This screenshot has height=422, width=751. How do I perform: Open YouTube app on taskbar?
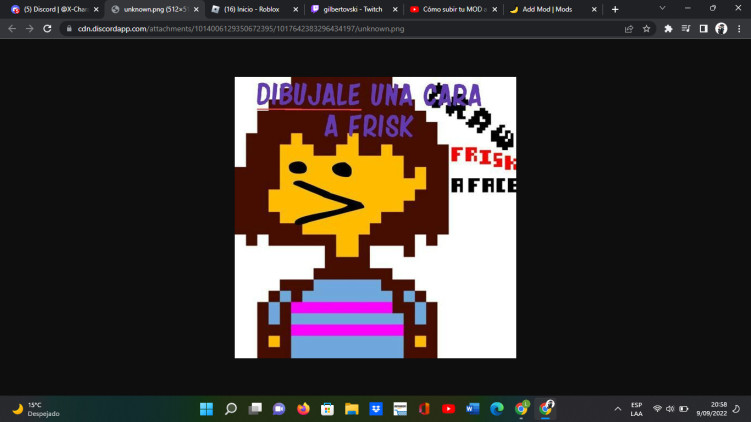[448, 409]
